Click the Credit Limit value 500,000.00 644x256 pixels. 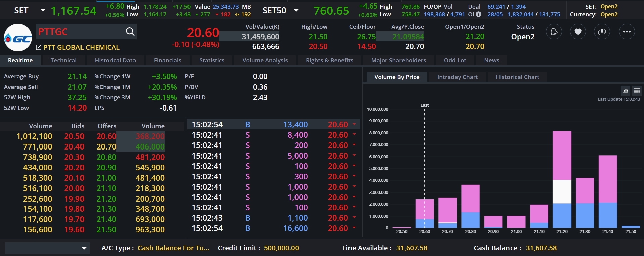coord(281,248)
